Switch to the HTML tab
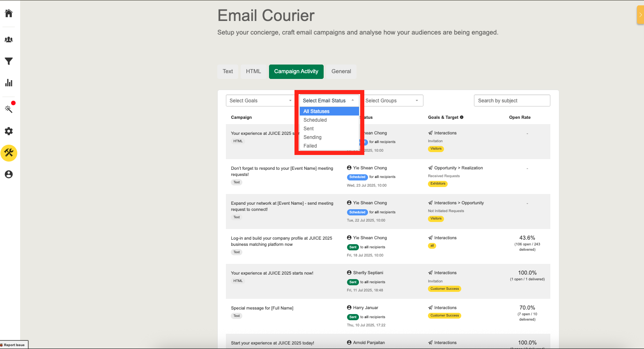This screenshot has height=349, width=644. tap(253, 72)
